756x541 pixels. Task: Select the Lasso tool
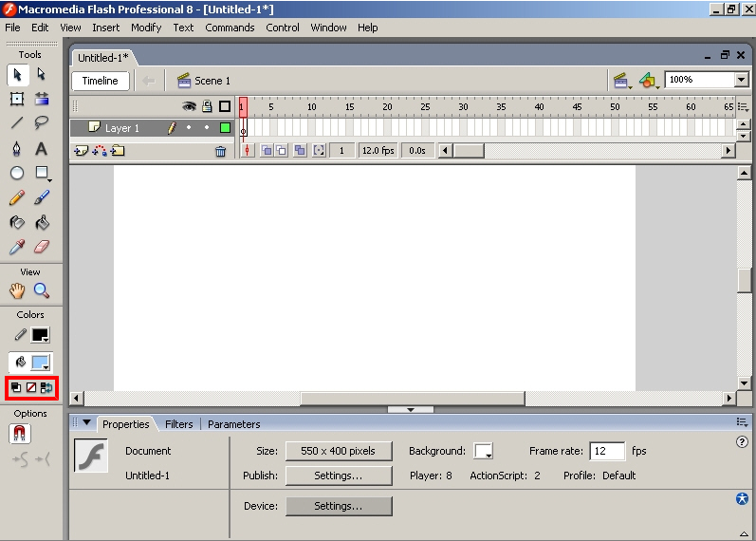coord(42,122)
